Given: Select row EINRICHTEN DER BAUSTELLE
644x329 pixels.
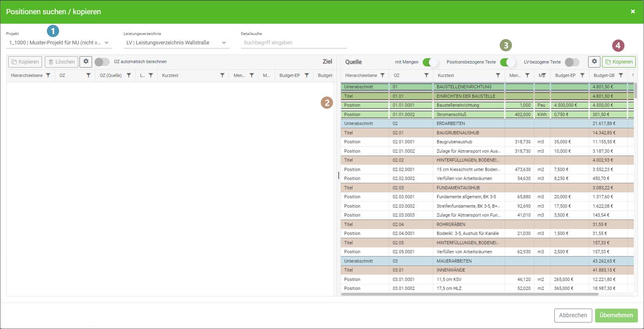Looking at the screenshot, I should [x=487, y=96].
